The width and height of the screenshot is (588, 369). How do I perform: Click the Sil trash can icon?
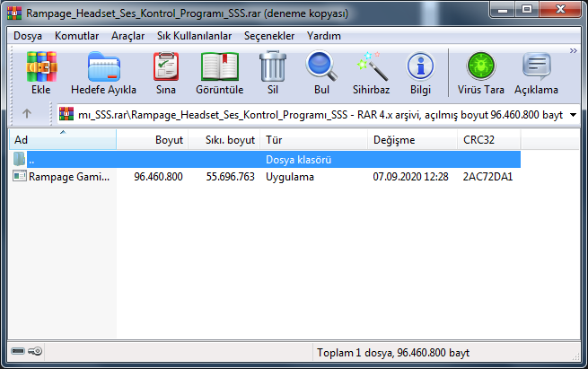click(x=273, y=66)
